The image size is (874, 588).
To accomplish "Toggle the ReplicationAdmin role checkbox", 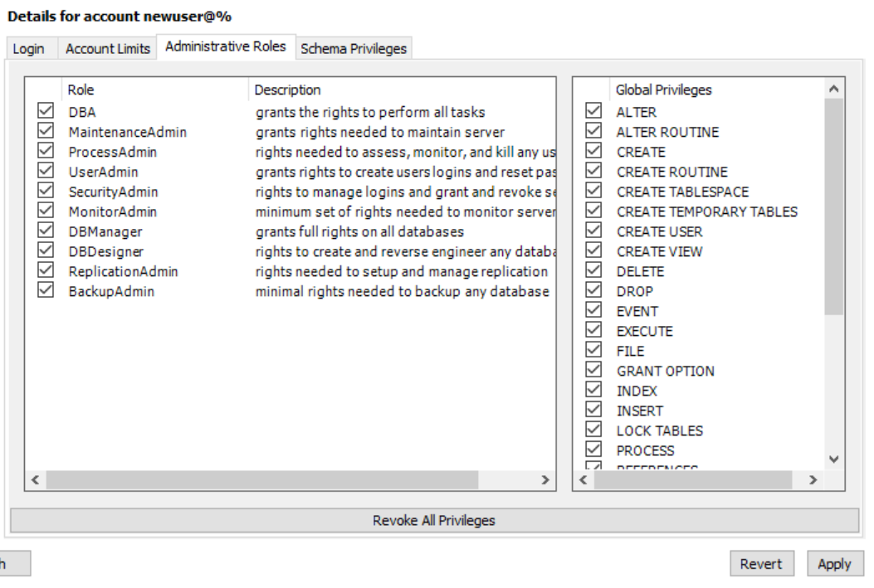I will pyautogui.click(x=46, y=270).
